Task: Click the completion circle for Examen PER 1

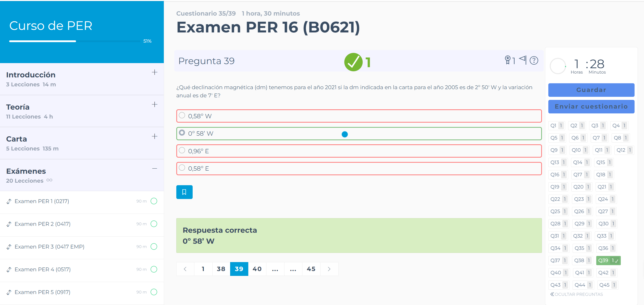Action: (154, 201)
